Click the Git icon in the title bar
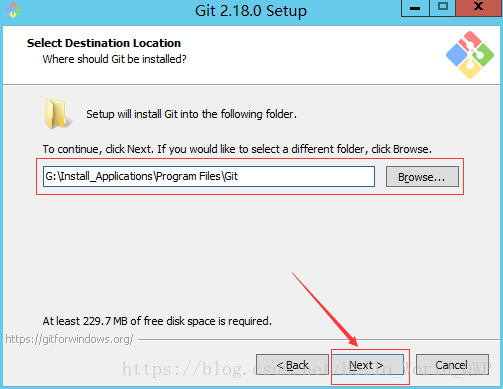The image size is (503, 389). point(13,10)
